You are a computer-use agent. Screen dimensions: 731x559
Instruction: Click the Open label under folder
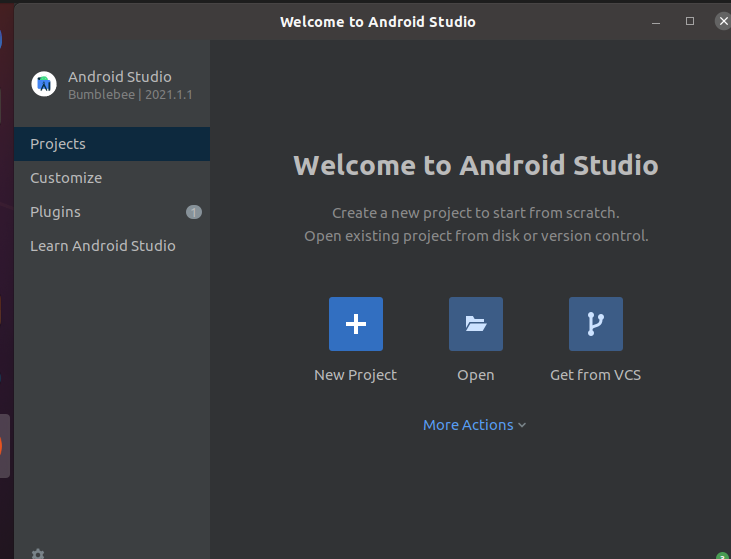(476, 375)
